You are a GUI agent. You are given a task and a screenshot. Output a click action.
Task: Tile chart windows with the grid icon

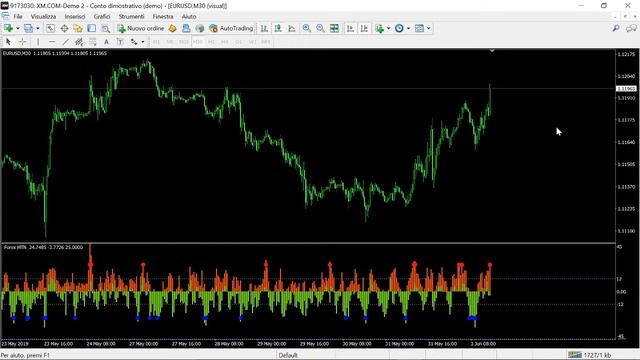334,28
